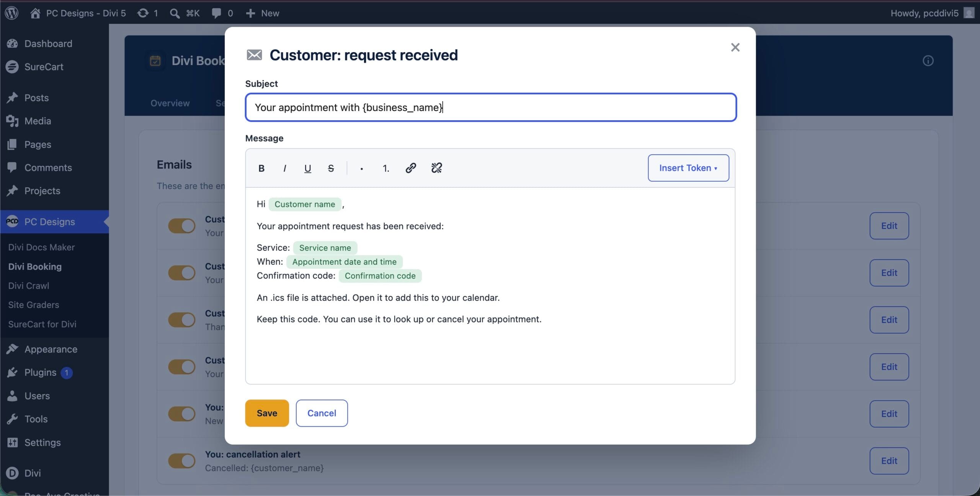
Task: Open Divi Crawl submenu item
Action: (x=29, y=286)
